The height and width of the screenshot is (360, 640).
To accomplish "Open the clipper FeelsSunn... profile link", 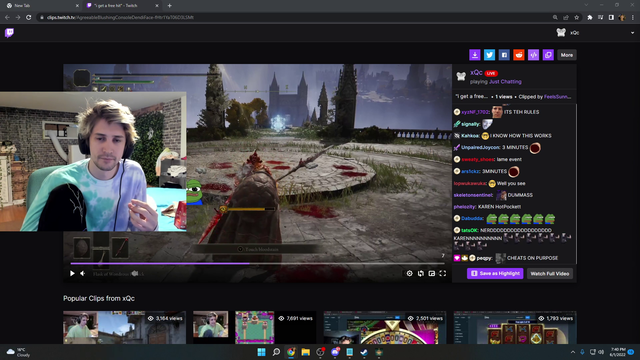I will pyautogui.click(x=557, y=97).
